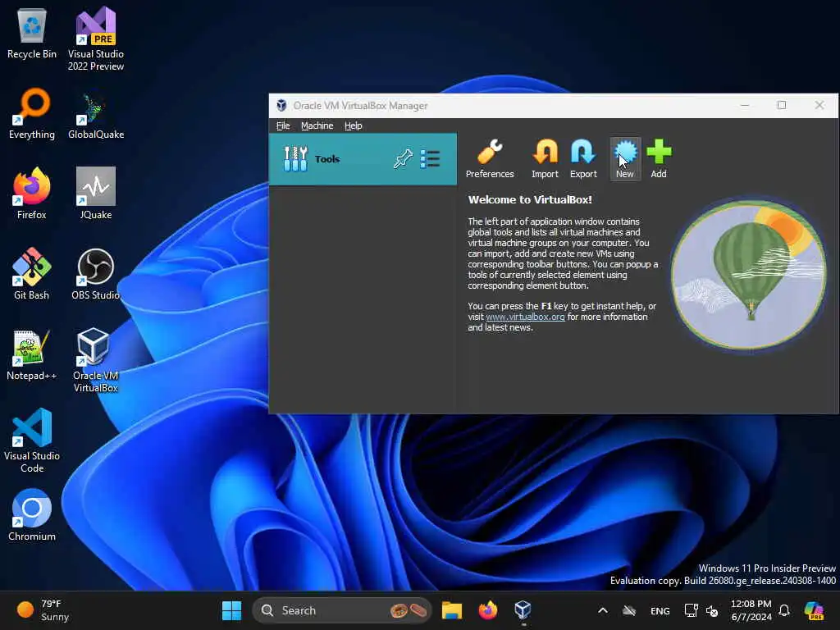Open Firefox from the taskbar

[x=487, y=610]
